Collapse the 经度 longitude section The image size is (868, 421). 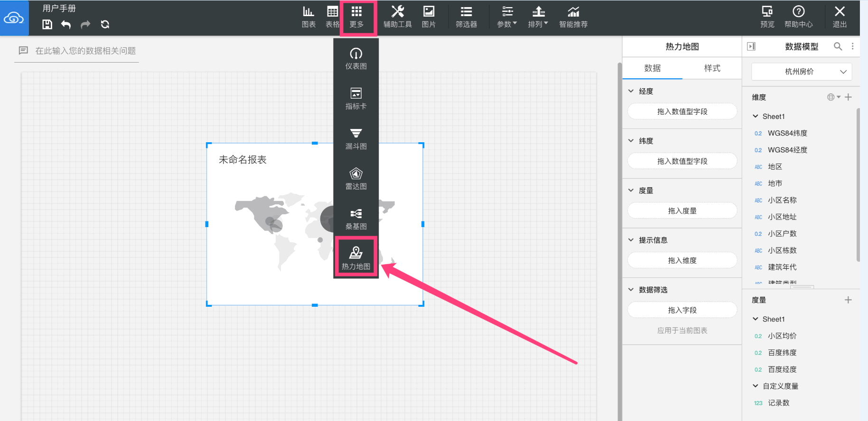(631, 91)
